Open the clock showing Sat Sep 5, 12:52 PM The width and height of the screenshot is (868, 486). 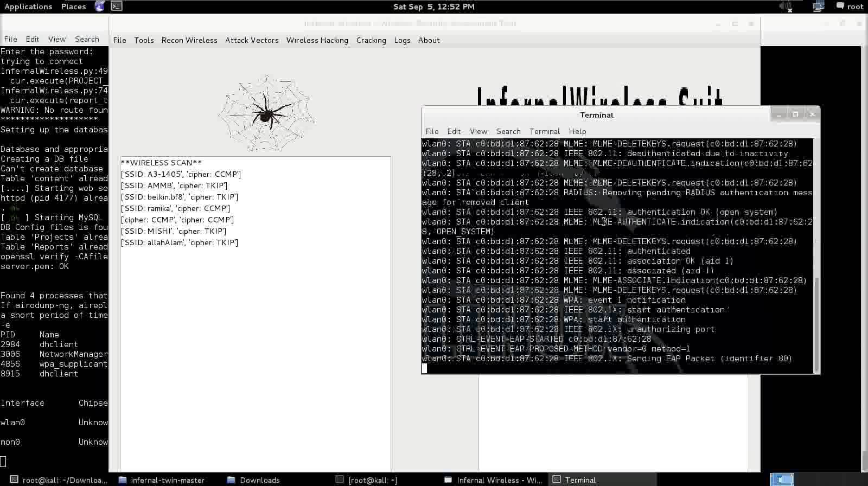(x=434, y=7)
